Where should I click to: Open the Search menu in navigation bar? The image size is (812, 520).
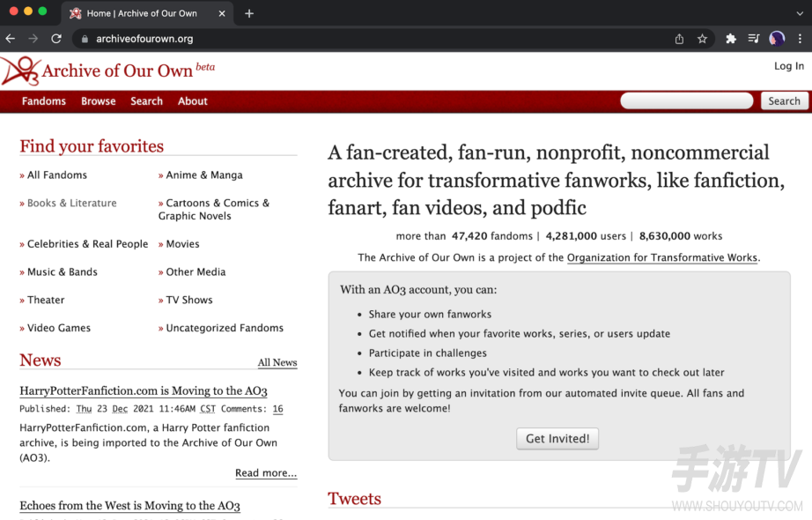146,101
